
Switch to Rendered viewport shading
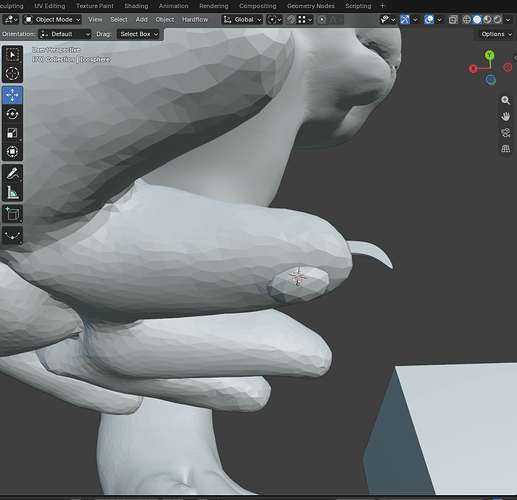(x=498, y=20)
